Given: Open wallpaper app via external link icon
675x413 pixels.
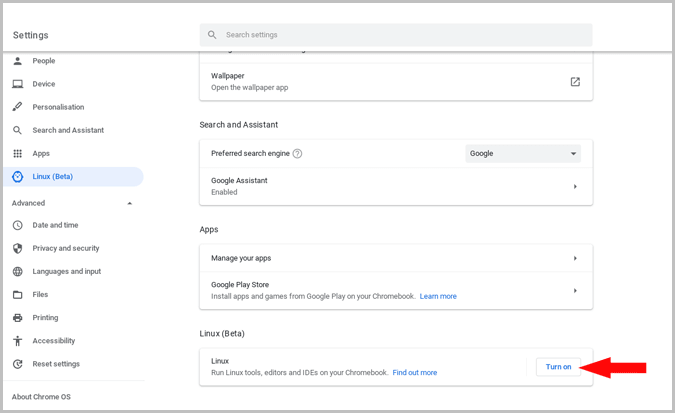Looking at the screenshot, I should (x=575, y=82).
